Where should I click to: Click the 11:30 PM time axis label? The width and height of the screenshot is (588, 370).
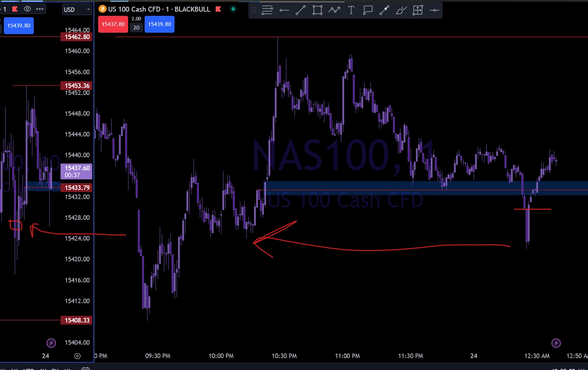coord(411,356)
